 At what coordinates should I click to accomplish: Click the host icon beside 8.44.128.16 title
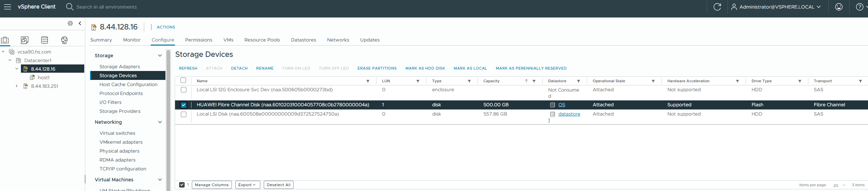(x=94, y=27)
